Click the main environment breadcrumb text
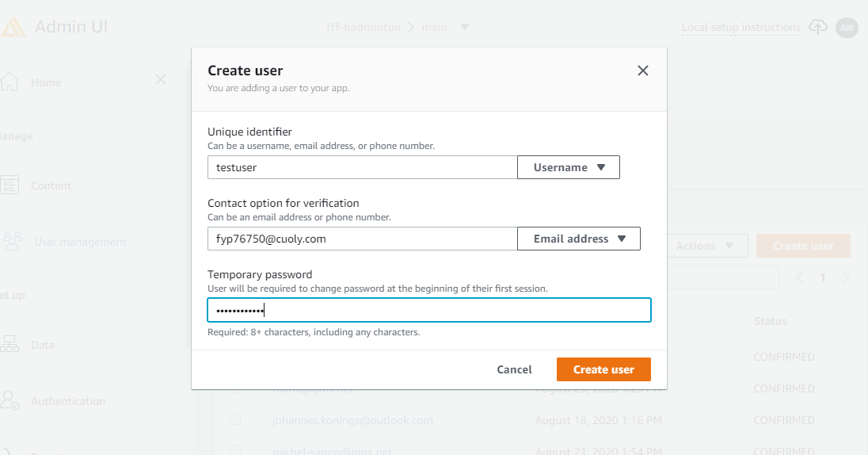Screen dimensions: 868x455 pos(435,27)
